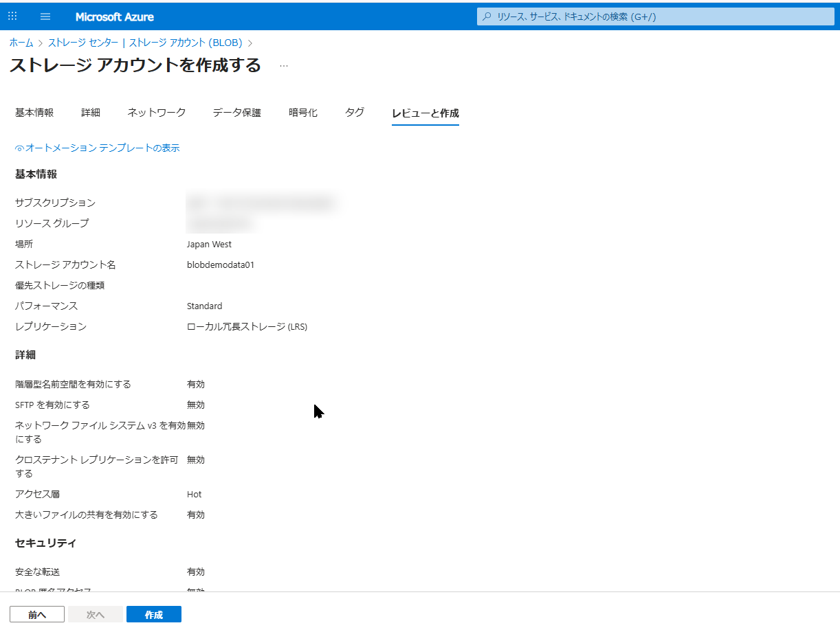The image size is (840, 632).
Task: Open the データ保護 tab
Action: coord(237,113)
